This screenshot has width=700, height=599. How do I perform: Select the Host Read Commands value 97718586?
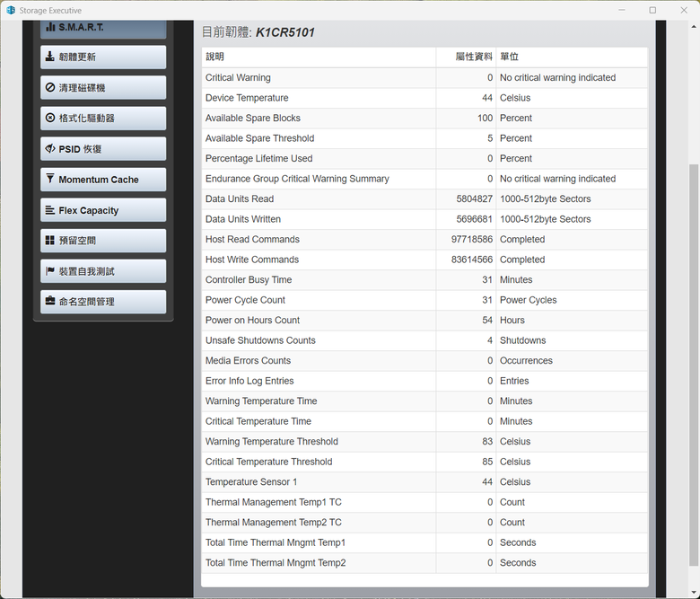point(472,240)
